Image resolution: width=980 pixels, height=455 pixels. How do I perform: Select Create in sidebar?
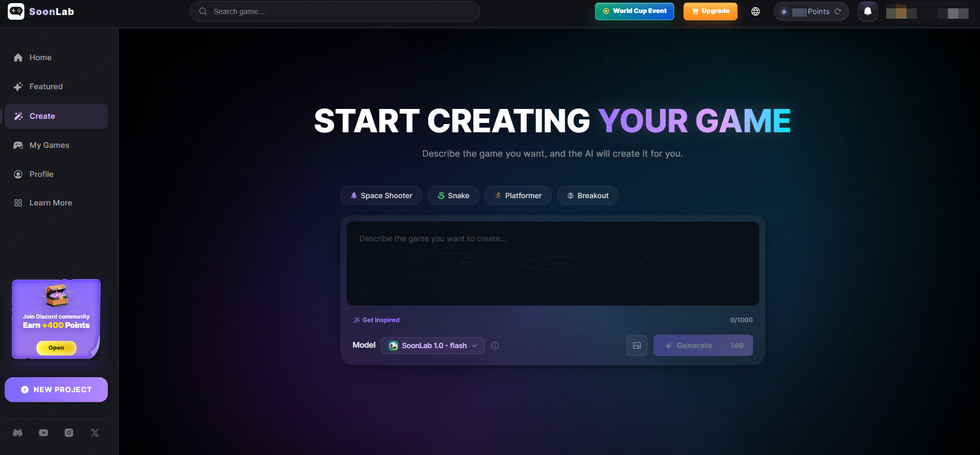click(x=56, y=116)
